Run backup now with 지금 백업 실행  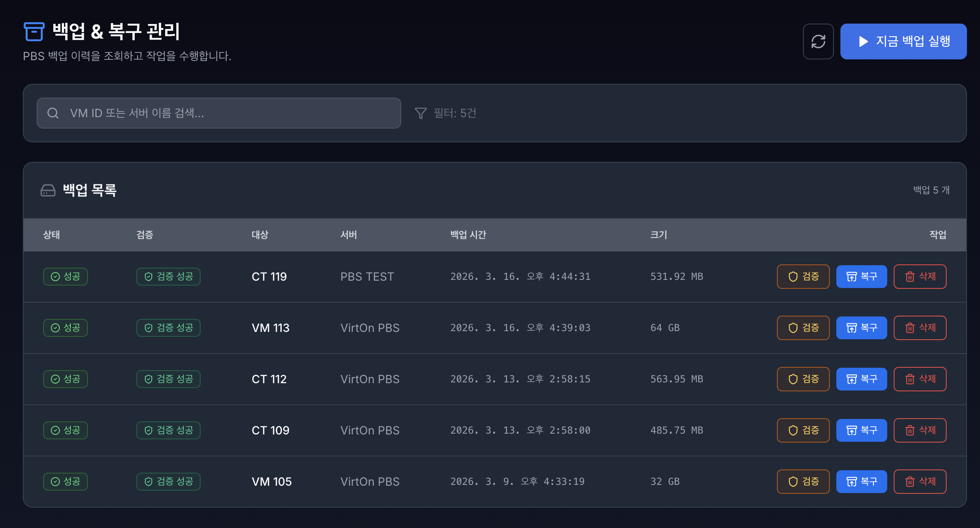(903, 41)
